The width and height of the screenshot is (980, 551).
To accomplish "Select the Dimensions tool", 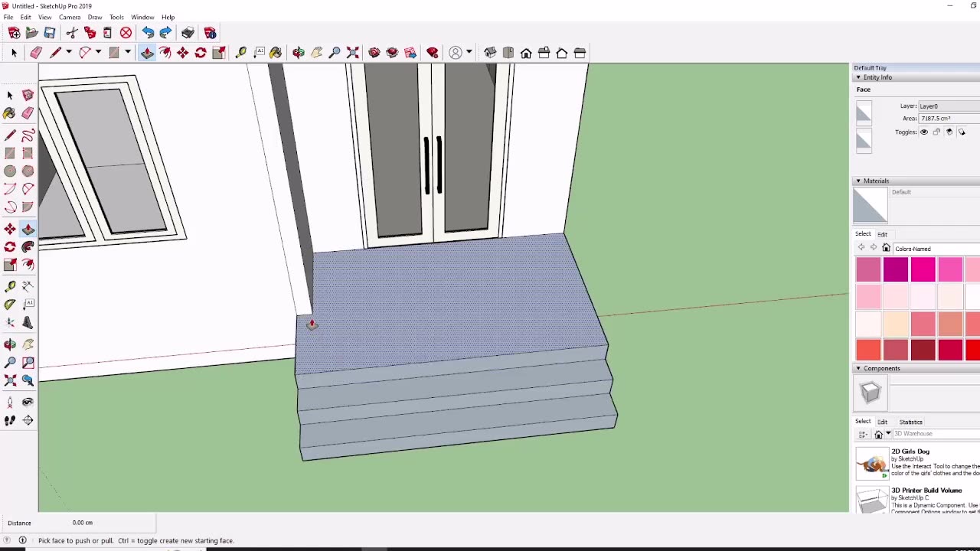I will tap(28, 285).
